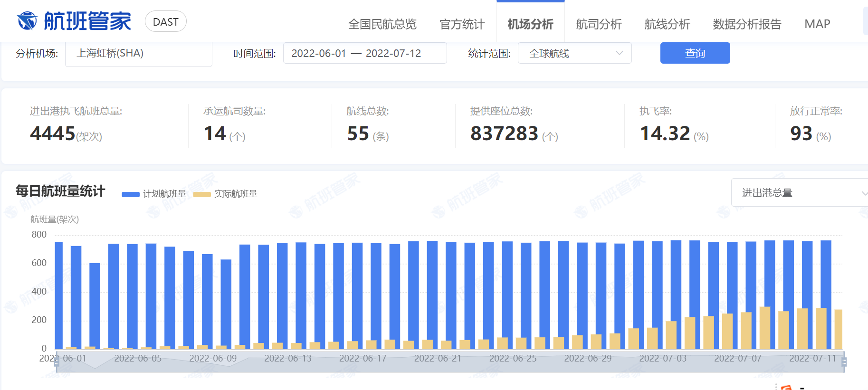The height and width of the screenshot is (390, 868).
Task: Open the 数据分析报告 page
Action: coord(747,24)
